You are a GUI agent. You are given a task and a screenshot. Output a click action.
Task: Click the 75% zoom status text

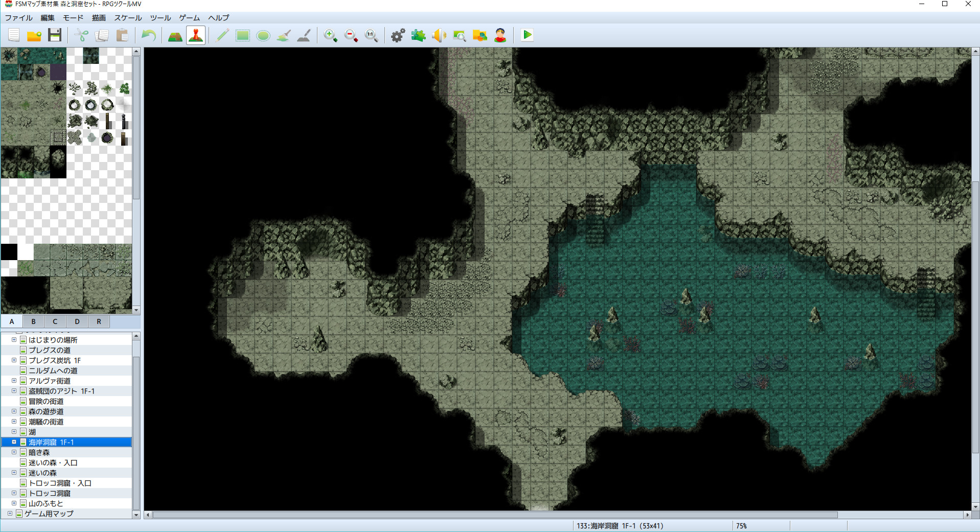[741, 526]
